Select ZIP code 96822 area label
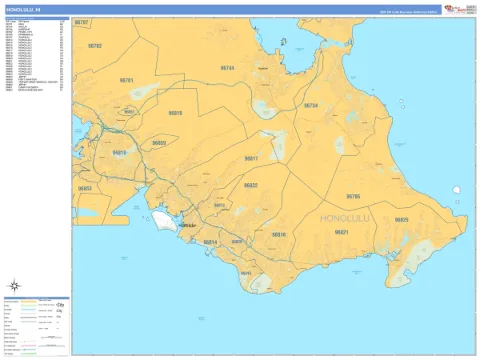Image resolution: width=480 pixels, height=360 pixels. coord(251,185)
